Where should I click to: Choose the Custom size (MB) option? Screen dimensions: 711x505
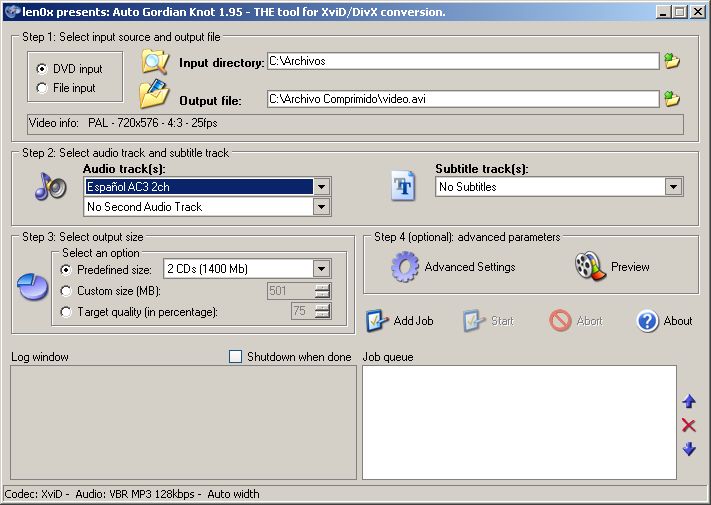[x=66, y=291]
